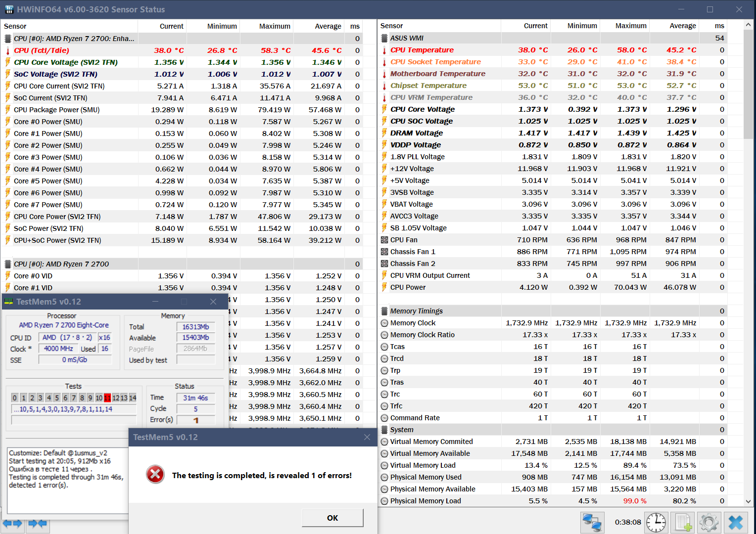This screenshot has height=534, width=756.
Task: Open HWiNFO sensor settings gear
Action: coord(709,522)
